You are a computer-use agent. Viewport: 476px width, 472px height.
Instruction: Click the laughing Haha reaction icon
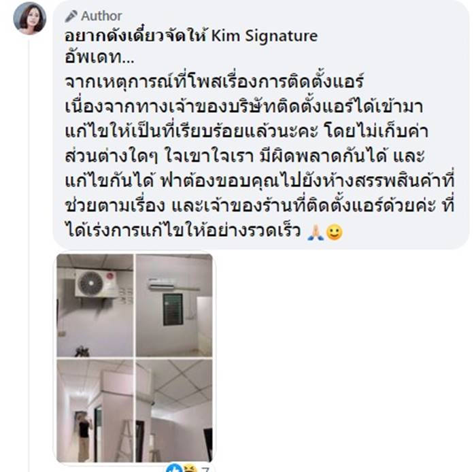click(190, 469)
